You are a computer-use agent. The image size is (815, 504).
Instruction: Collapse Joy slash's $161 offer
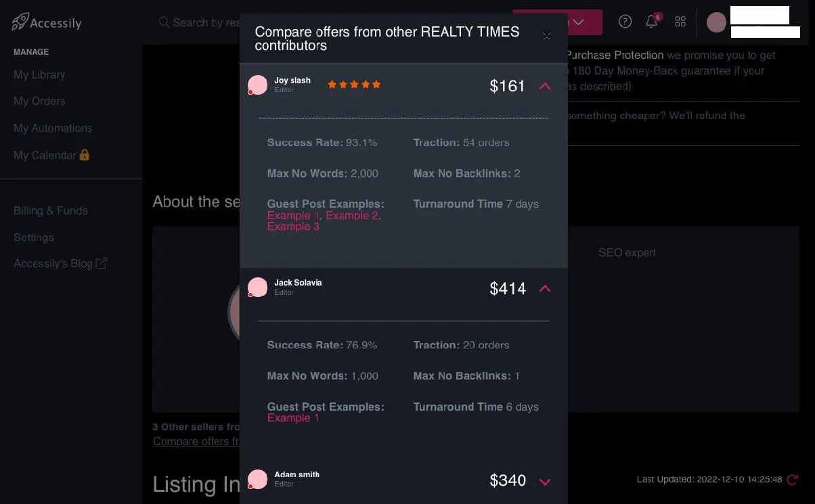pyautogui.click(x=545, y=86)
